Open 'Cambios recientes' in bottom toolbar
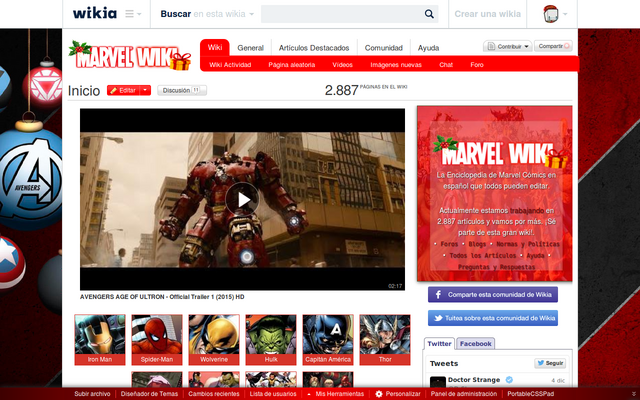The width and height of the screenshot is (640, 400). point(214,394)
